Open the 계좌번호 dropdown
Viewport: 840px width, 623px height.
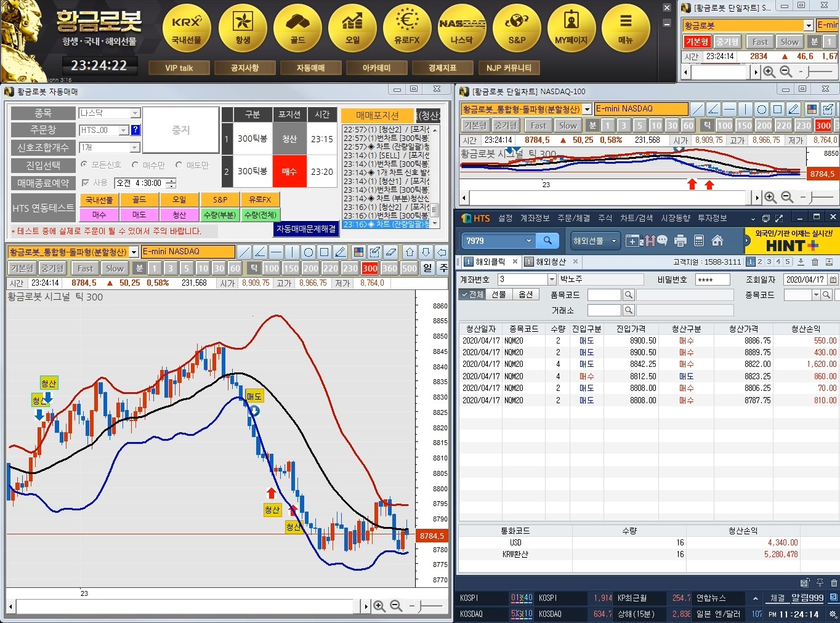click(552, 279)
